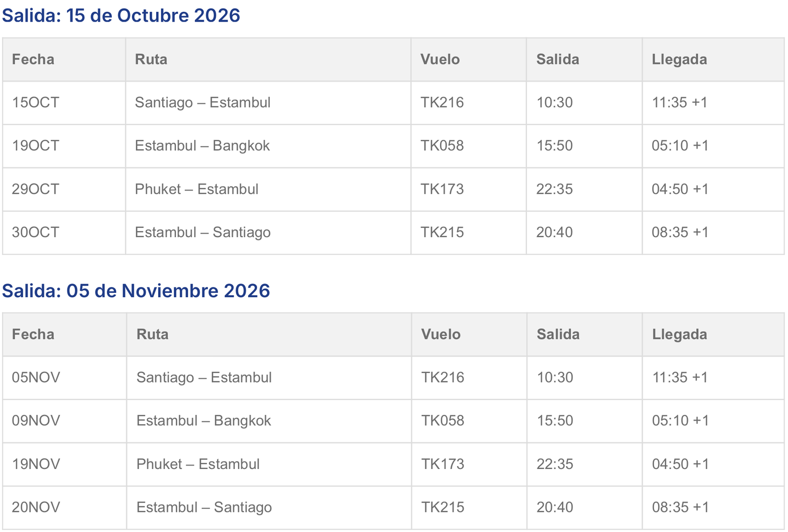Select the 30OCT Estambul – Santiago route

(x=203, y=232)
